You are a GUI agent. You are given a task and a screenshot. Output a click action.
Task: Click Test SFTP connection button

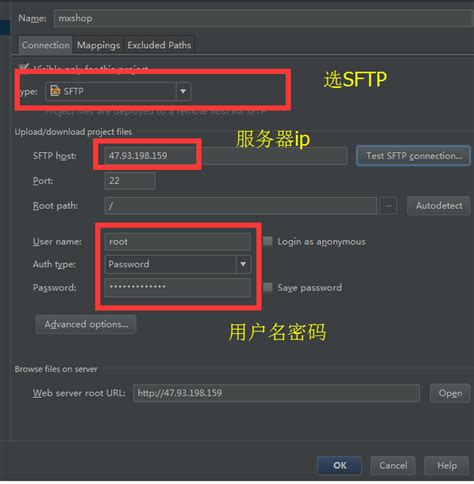(x=413, y=156)
